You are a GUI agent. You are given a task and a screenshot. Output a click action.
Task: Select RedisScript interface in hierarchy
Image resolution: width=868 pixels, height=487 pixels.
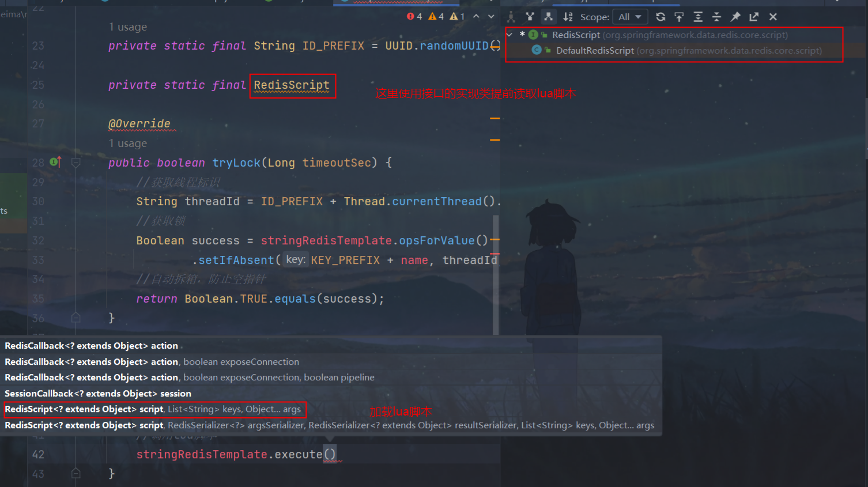tap(670, 35)
